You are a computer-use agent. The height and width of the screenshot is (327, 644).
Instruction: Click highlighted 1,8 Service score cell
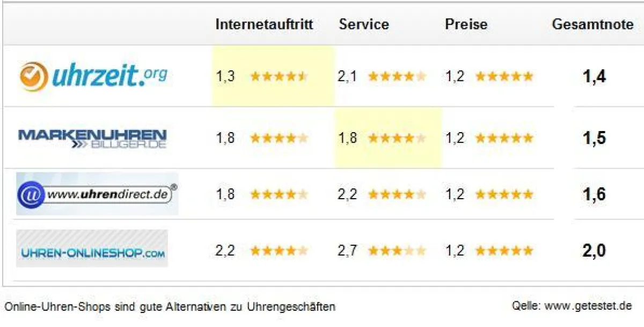[348, 139]
